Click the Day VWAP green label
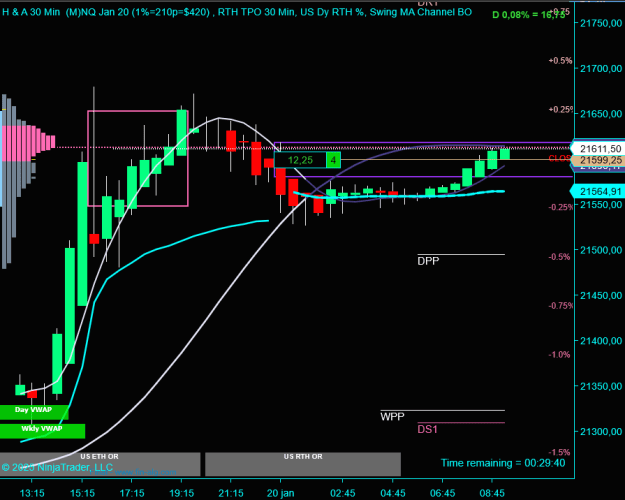The image size is (625, 500). pos(34,412)
